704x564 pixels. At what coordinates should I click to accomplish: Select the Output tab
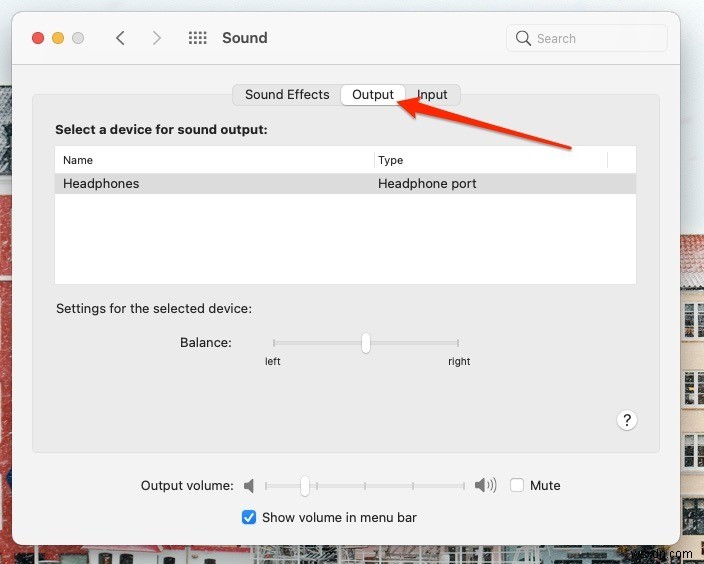coord(373,95)
